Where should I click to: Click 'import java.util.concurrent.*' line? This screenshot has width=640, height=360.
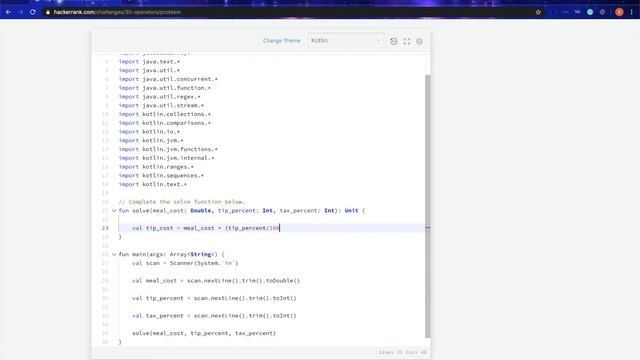pyautogui.click(x=168, y=79)
